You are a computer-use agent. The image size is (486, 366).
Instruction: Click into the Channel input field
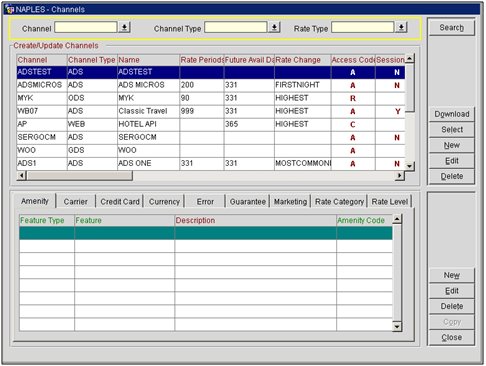coord(86,27)
